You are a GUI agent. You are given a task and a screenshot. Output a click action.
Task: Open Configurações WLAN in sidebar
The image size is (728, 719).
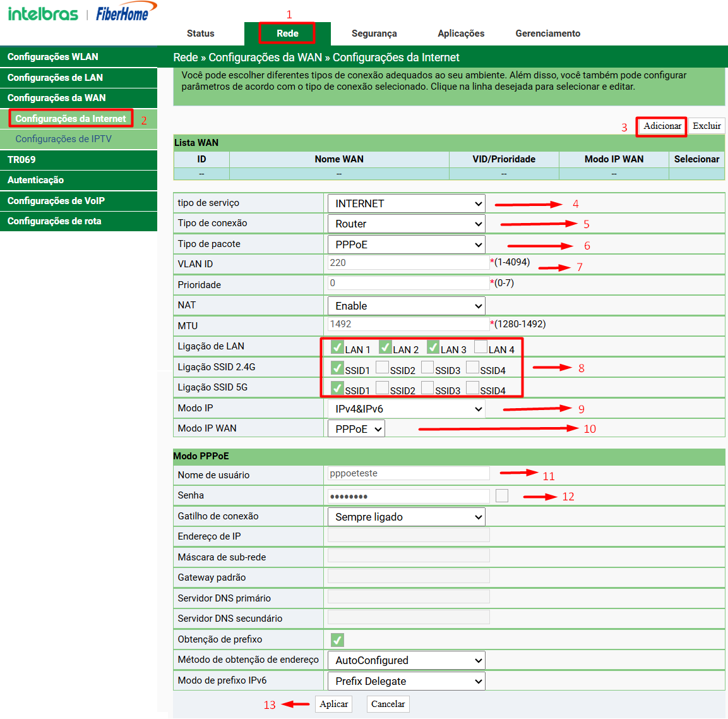(x=78, y=57)
